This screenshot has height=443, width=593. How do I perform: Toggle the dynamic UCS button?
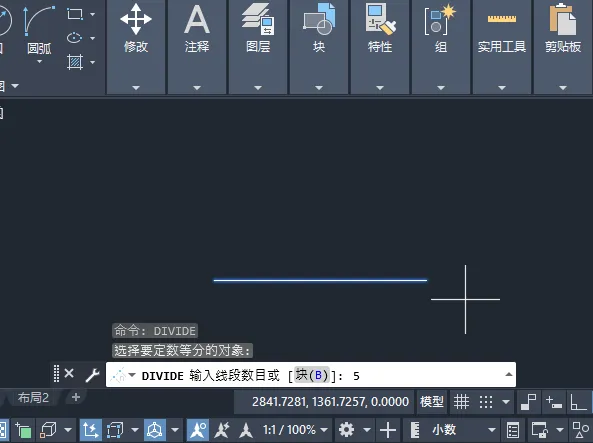tap(91, 430)
